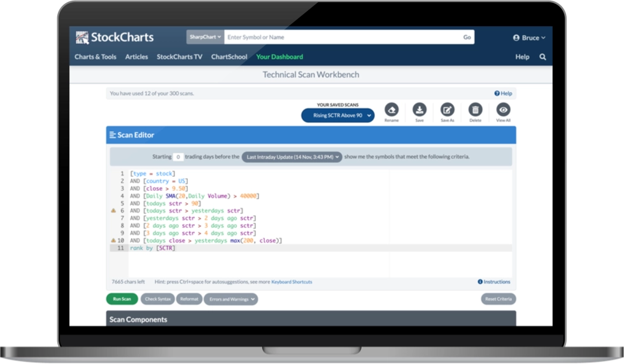The width and height of the screenshot is (624, 364).
Task: Click the Instructions link
Action: (x=494, y=282)
